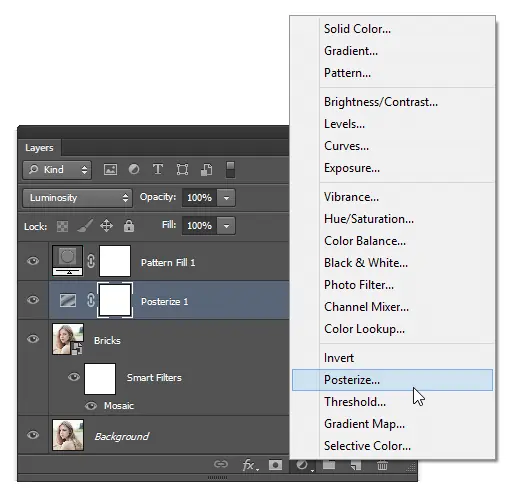Viewport: 512px width, 503px height.
Task: Click the smart object filter icon
Action: (207, 169)
